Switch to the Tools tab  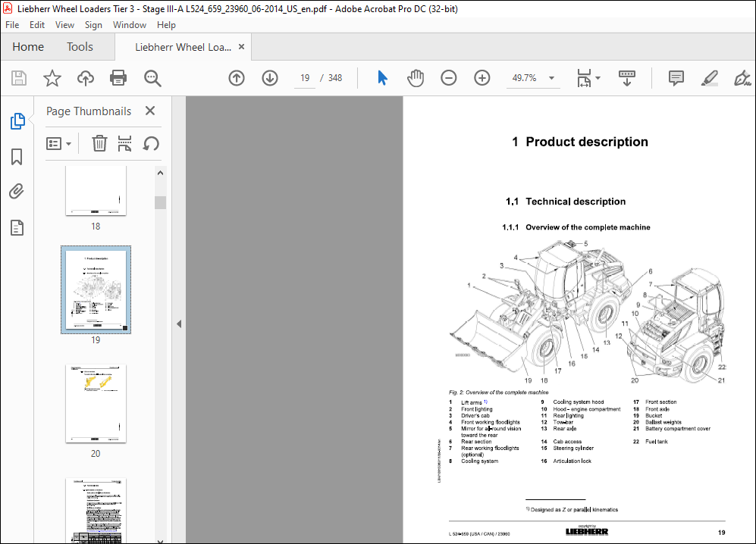point(80,47)
